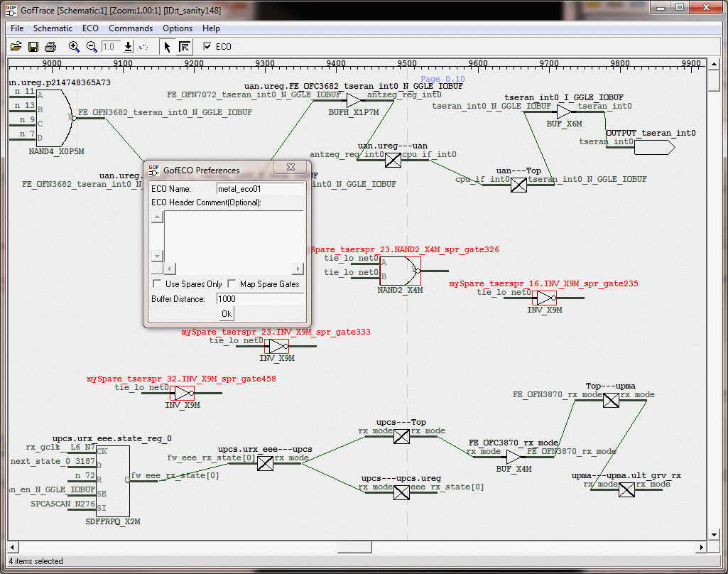Click the zoom in magnifier icon

click(74, 47)
